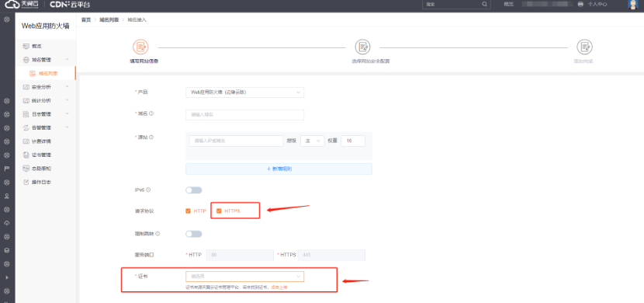Viewport: 644px width, 303px height.
Task: Click the 选择网站安全配置 step icon
Action: click(362, 47)
